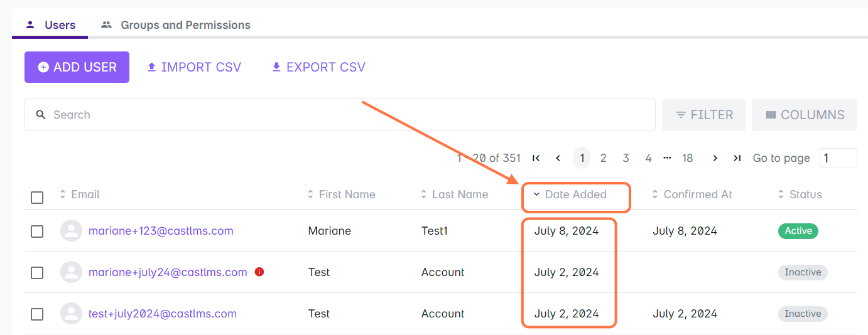Click the Add User button
The image size is (868, 335).
pyautogui.click(x=77, y=67)
